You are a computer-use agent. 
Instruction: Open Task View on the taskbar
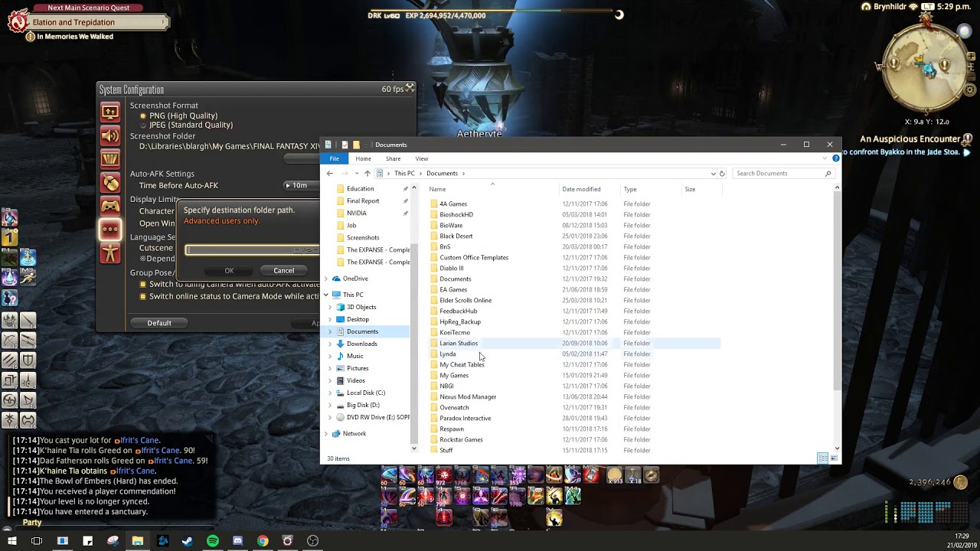[x=37, y=541]
